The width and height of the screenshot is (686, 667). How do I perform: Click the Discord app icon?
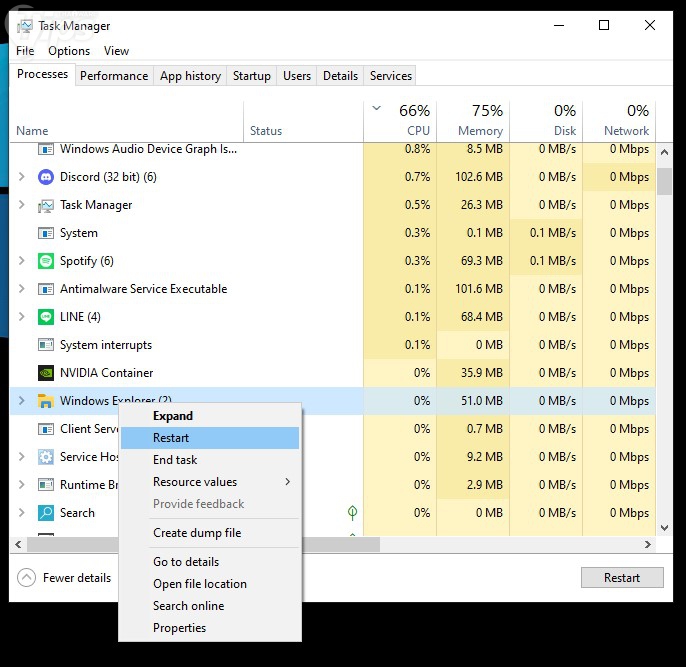pos(46,177)
